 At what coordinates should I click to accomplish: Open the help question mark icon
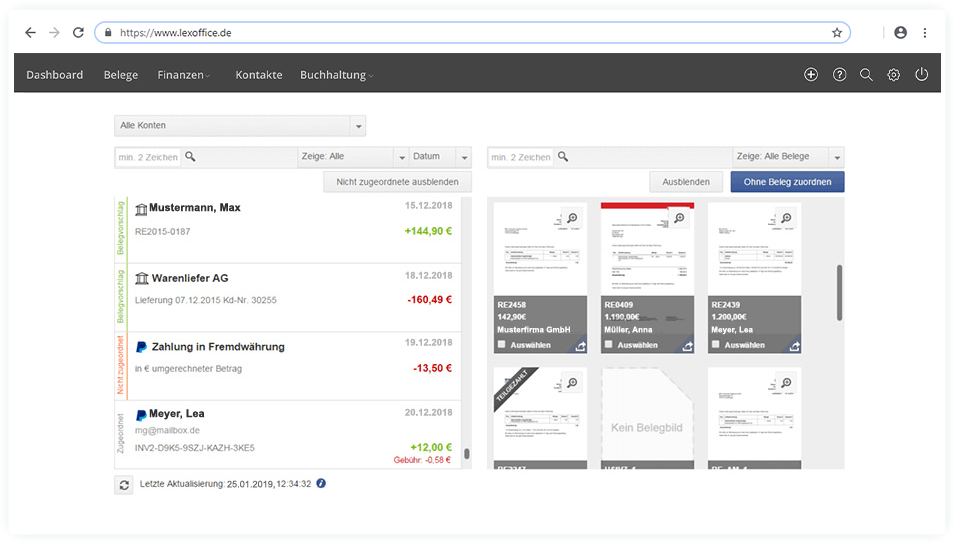pyautogui.click(x=839, y=75)
